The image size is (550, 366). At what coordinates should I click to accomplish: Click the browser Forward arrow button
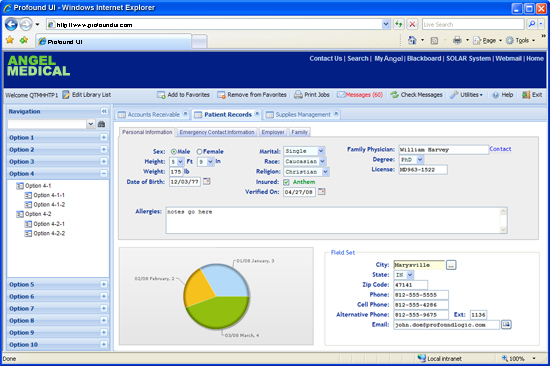[x=25, y=24]
